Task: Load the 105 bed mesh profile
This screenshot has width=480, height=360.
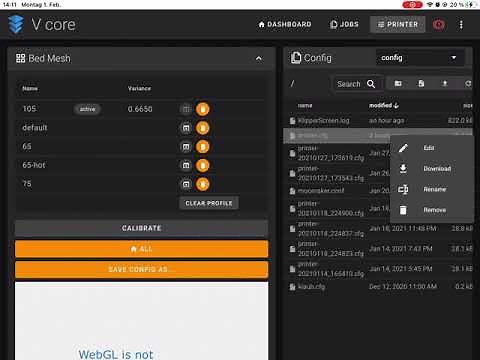Action: 186,109
